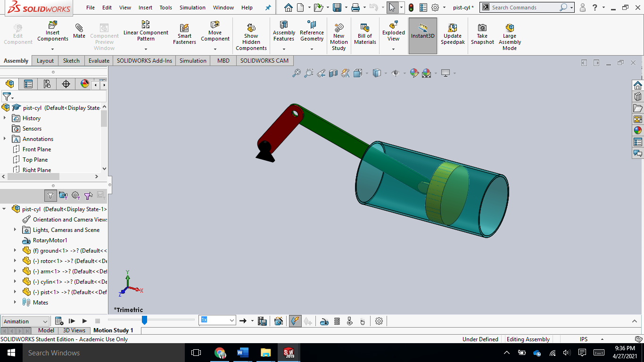Click the Section View icon
This screenshot has width=644, height=362.
pos(333,73)
